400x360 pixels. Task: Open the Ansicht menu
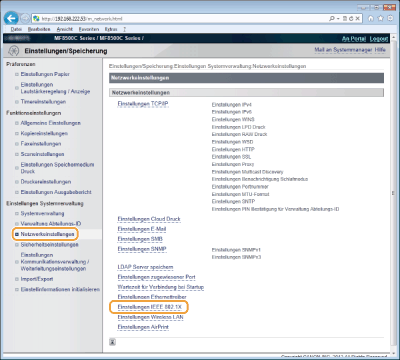click(x=64, y=29)
